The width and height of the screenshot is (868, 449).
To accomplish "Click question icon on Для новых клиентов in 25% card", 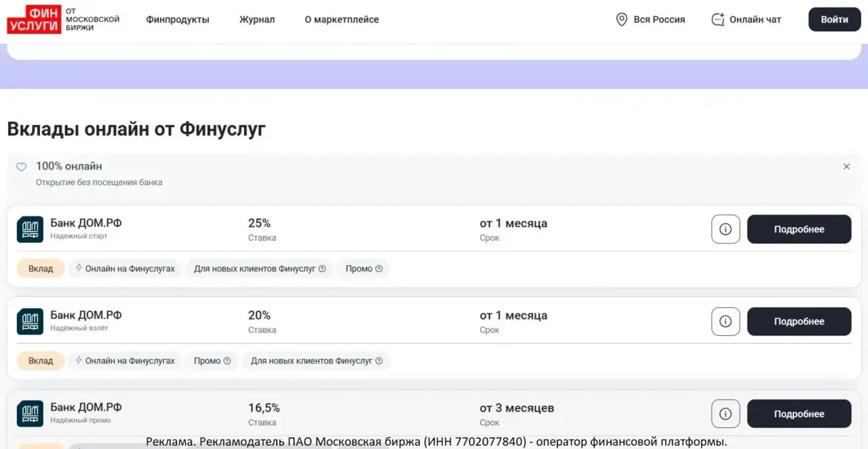I will 322,269.
